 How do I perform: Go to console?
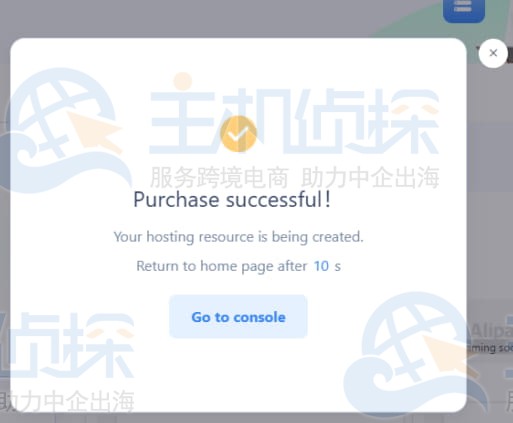click(238, 317)
